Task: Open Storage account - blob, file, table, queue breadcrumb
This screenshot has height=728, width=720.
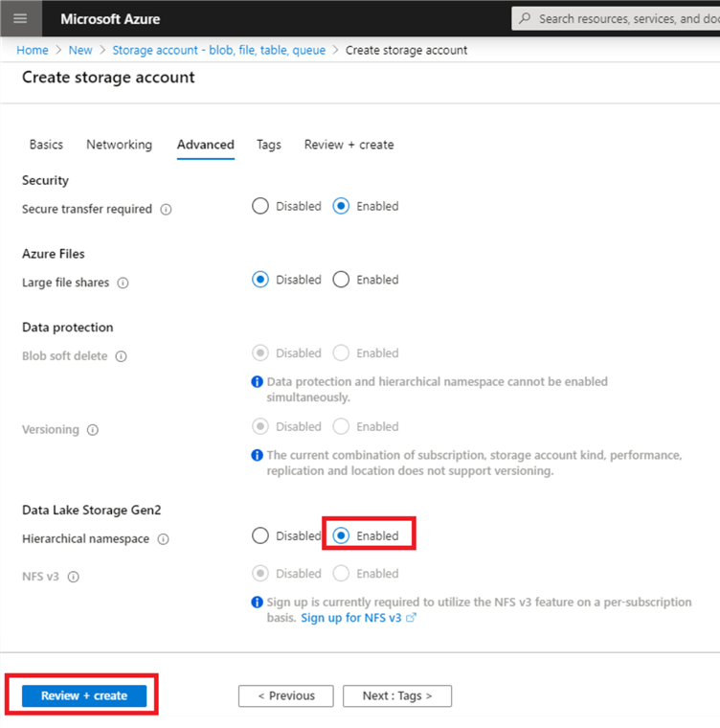Action: [x=218, y=50]
